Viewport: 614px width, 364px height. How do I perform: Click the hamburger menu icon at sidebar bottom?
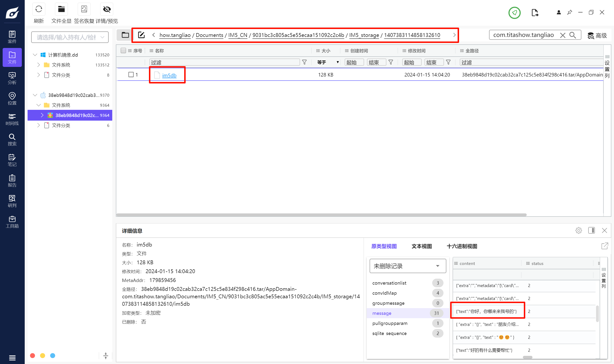click(12, 358)
